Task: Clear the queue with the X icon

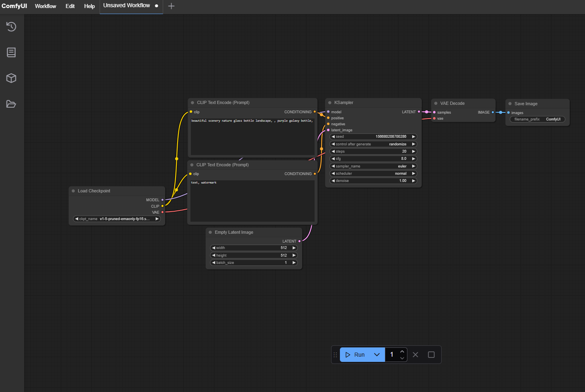Action: point(415,354)
